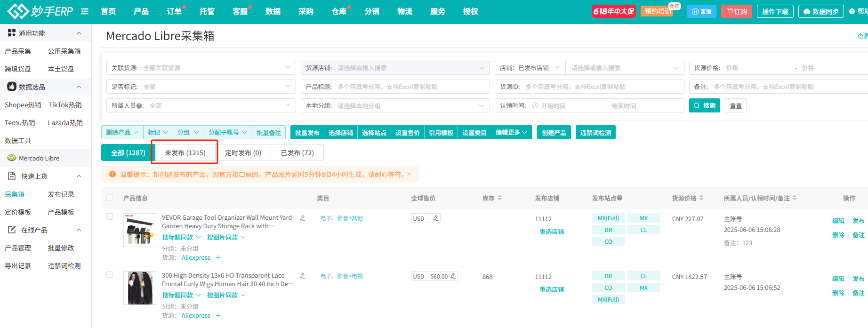
Task: Open the 所属人员 dropdown
Action: click(x=201, y=105)
